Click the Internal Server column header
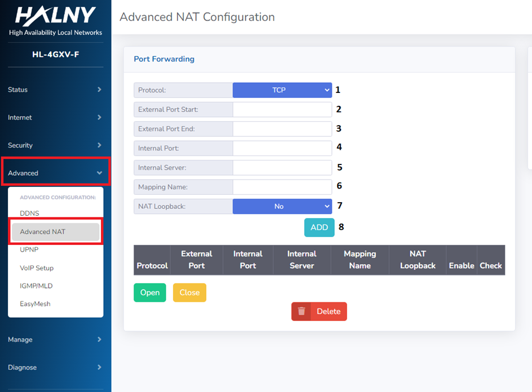 tap(302, 260)
